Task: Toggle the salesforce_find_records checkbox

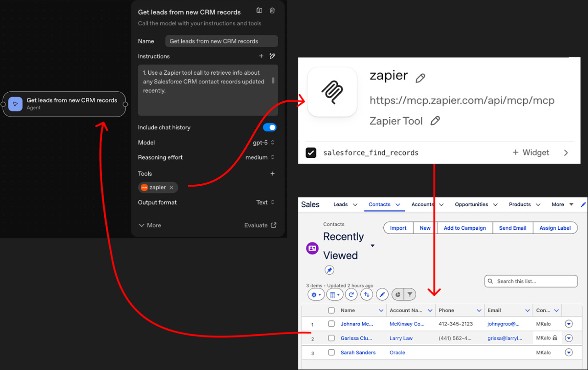Action: 311,153
